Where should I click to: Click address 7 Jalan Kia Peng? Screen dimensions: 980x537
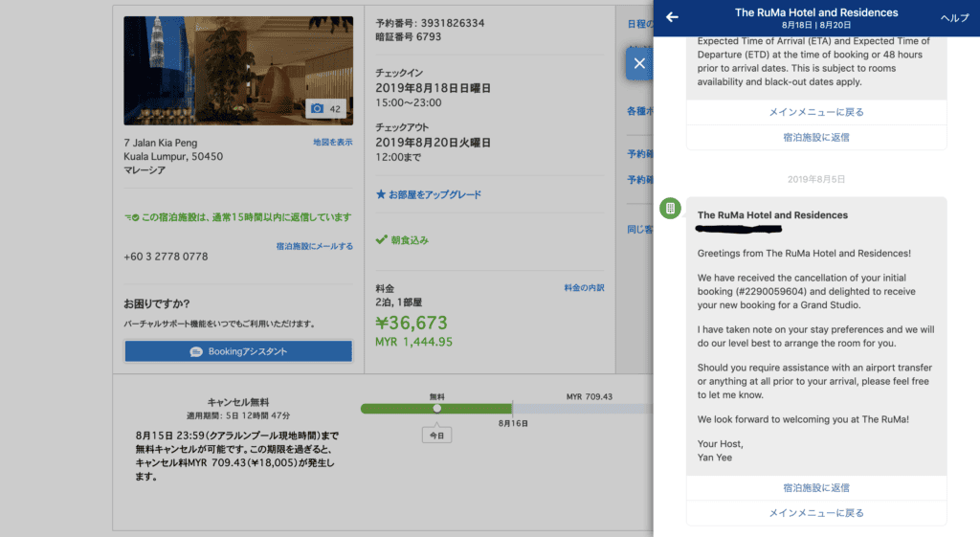coord(161,143)
